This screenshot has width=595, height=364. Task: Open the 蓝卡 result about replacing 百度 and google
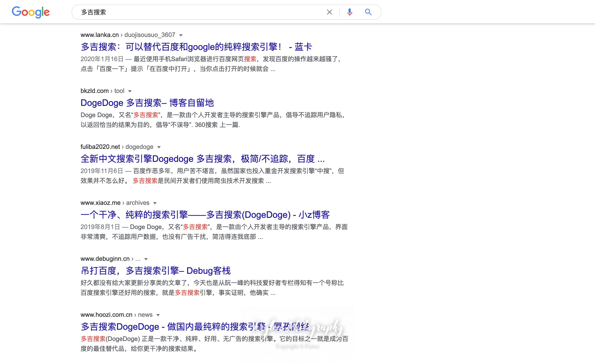pyautogui.click(x=196, y=47)
